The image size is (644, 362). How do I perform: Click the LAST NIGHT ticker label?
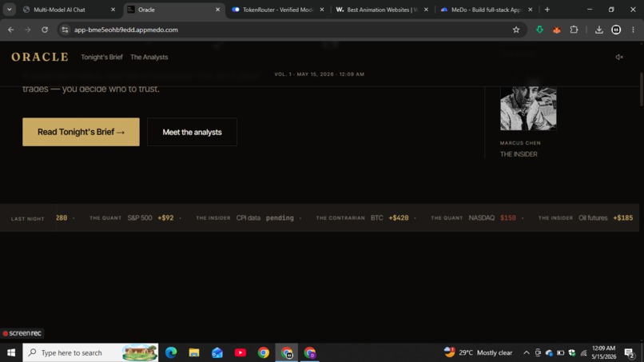coord(27,219)
